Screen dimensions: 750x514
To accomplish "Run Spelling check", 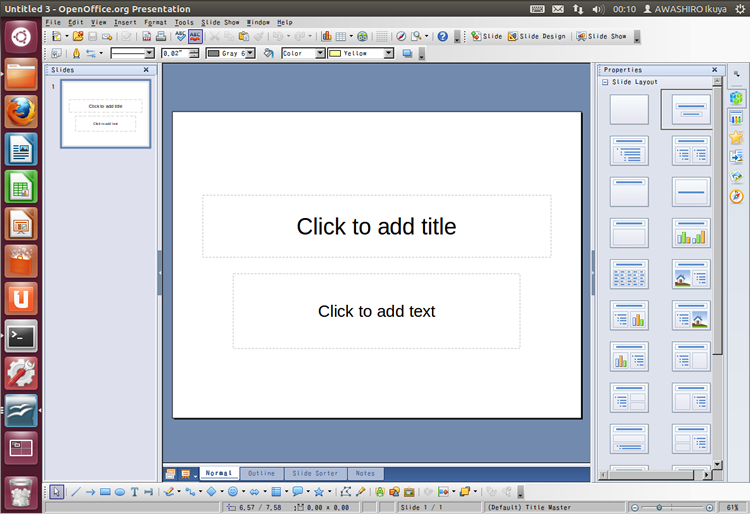I will [180, 36].
